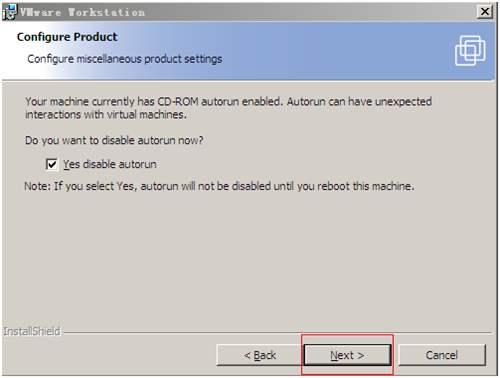Viewport: 500px width, 378px height.
Task: Close the VMware Workstation installer window
Action: point(484,12)
